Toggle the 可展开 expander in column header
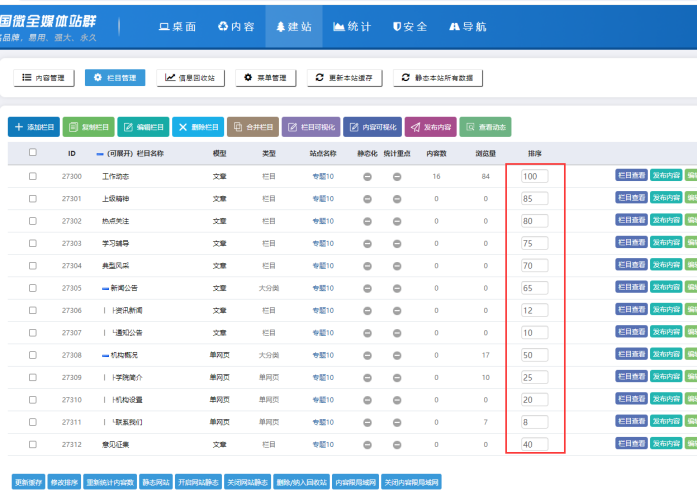The height and width of the screenshot is (491, 698). 99,154
